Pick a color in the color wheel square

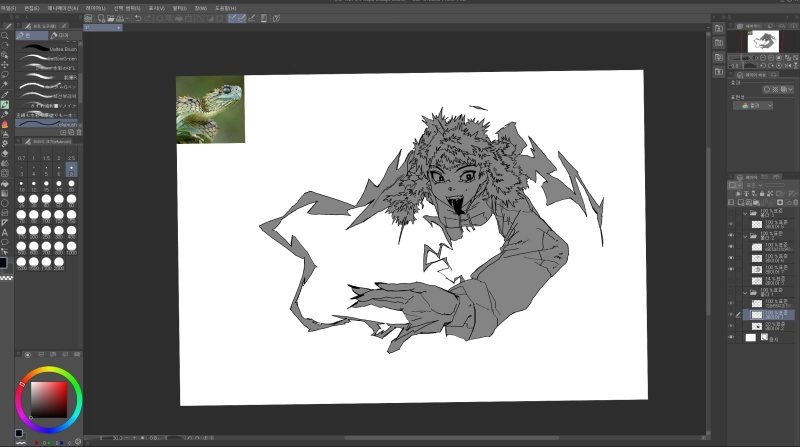click(49, 399)
